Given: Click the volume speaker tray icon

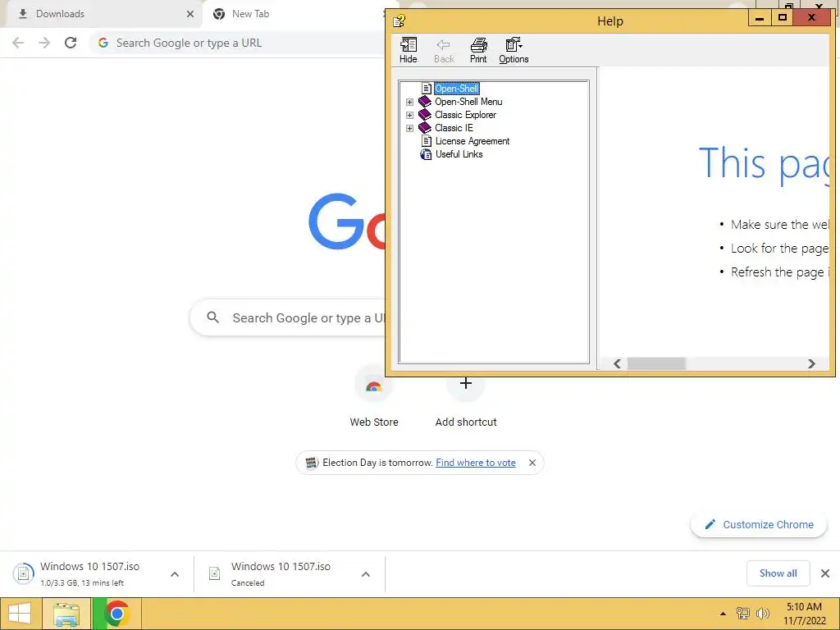Looking at the screenshot, I should tap(762, 614).
